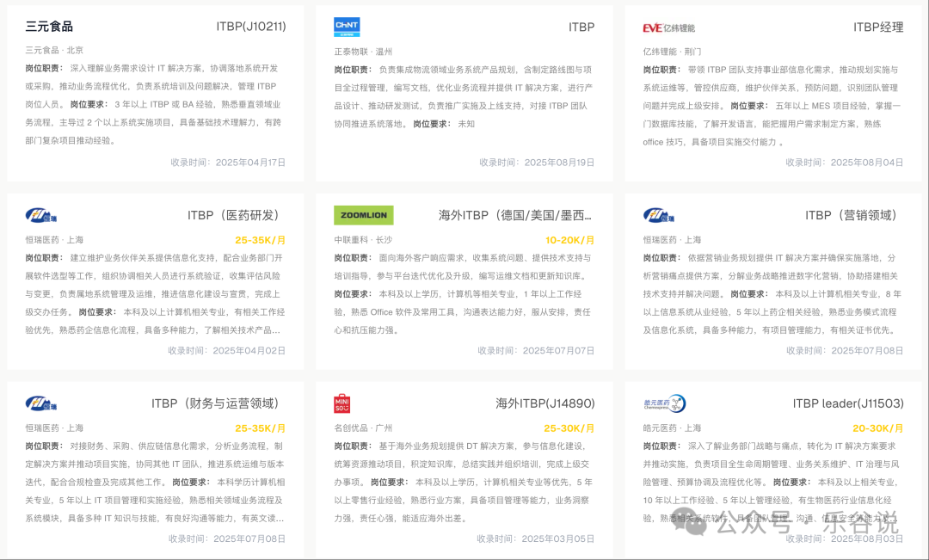Click the 恒瑞 logo on the 医药研发 card
929x560 pixels.
click(x=41, y=215)
